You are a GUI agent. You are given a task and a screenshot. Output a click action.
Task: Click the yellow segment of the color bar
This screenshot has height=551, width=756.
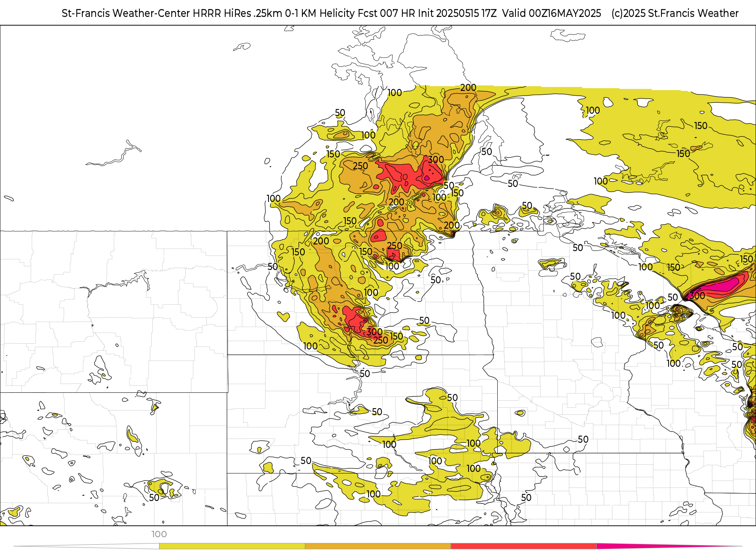click(232, 546)
